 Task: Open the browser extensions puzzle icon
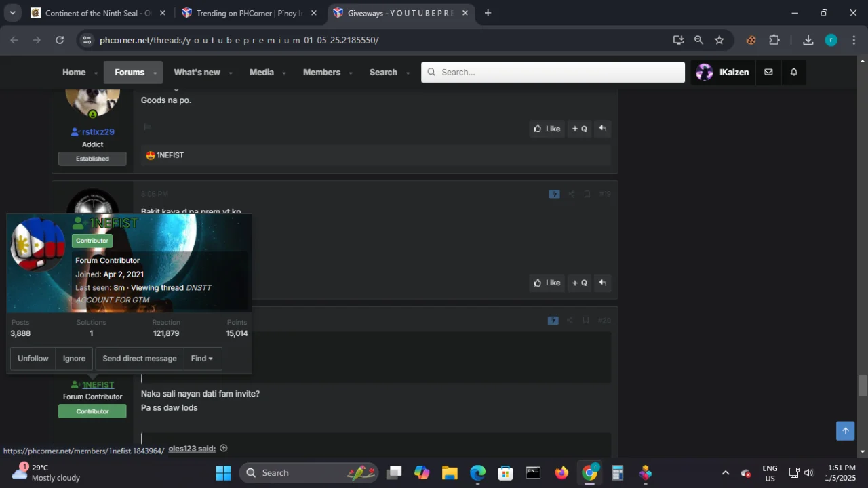pyautogui.click(x=774, y=40)
